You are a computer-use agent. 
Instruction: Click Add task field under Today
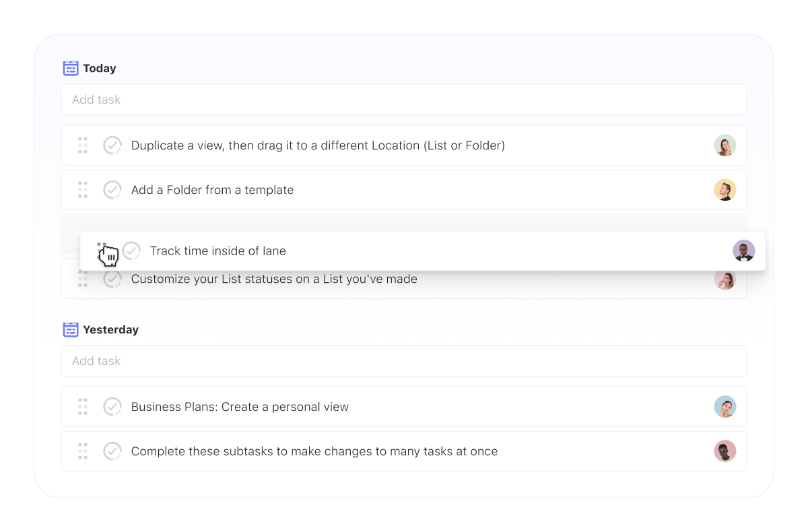tap(404, 100)
